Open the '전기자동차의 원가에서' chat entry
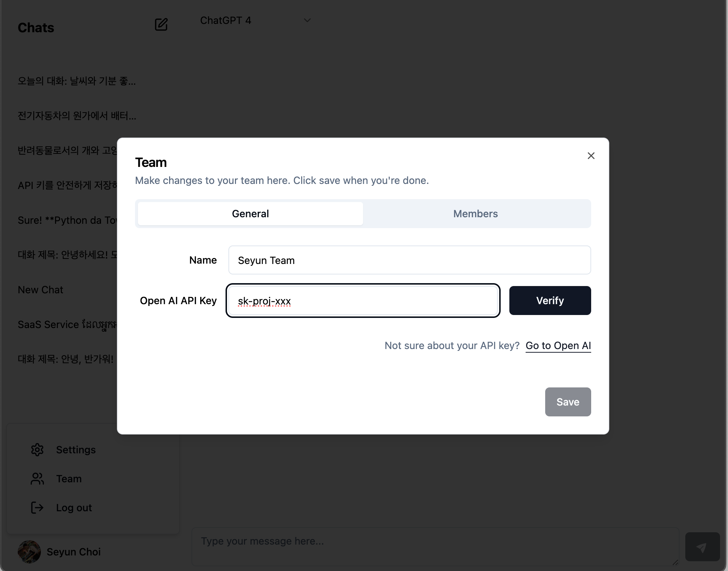This screenshot has height=571, width=728. 77,116
